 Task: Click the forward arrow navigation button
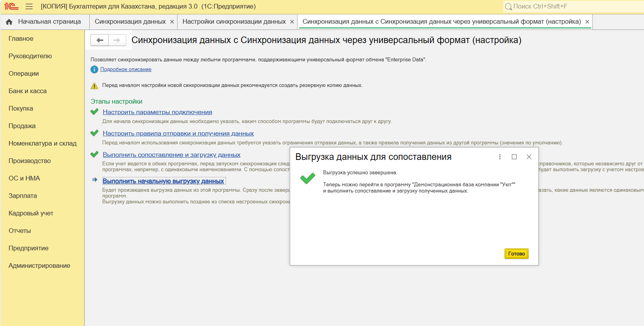point(117,40)
